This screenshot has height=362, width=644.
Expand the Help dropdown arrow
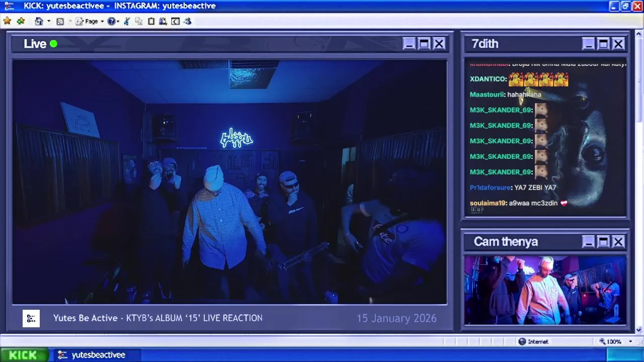tap(118, 21)
